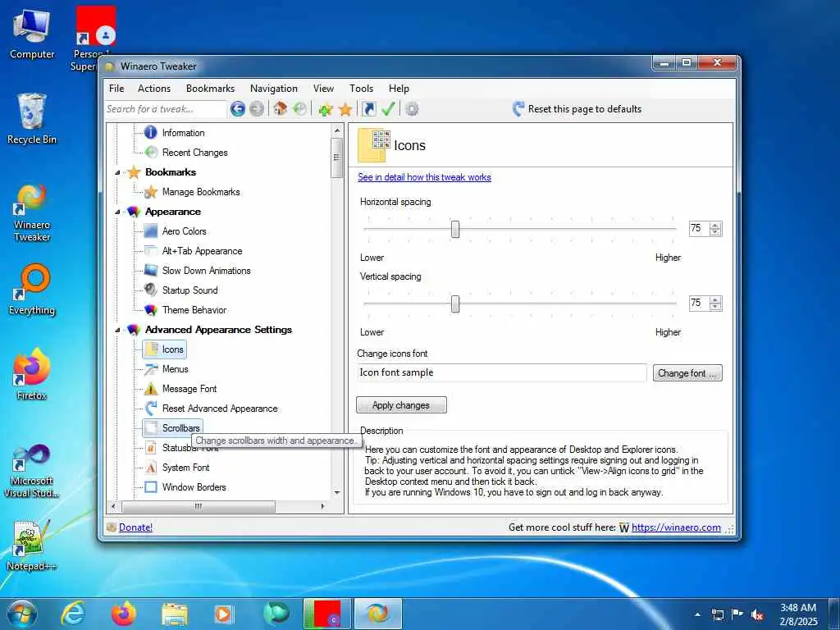
Task: Select Theme Behavior tweak
Action: (x=194, y=310)
